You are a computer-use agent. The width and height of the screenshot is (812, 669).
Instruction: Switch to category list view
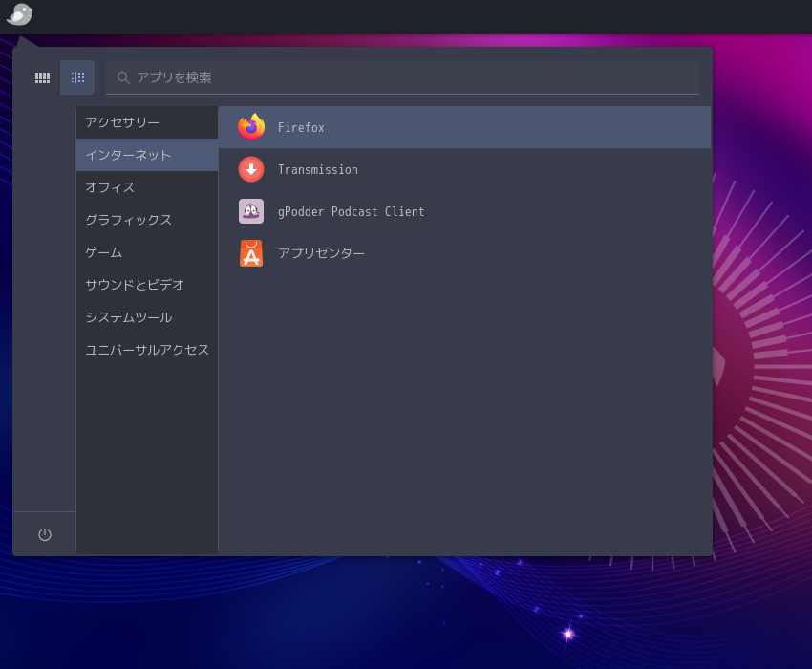pos(77,77)
